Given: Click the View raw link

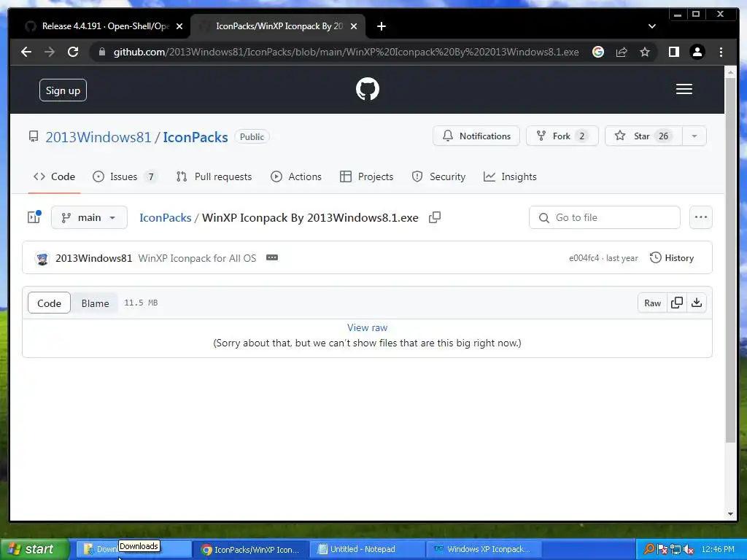Looking at the screenshot, I should 368,327.
